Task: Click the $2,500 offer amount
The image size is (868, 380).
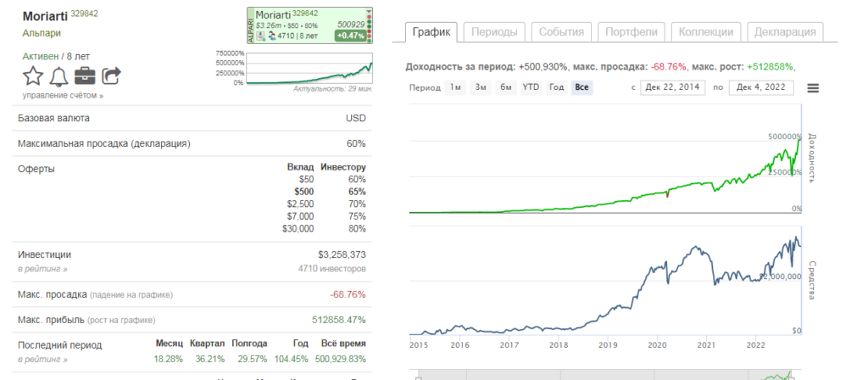Action: click(x=301, y=204)
